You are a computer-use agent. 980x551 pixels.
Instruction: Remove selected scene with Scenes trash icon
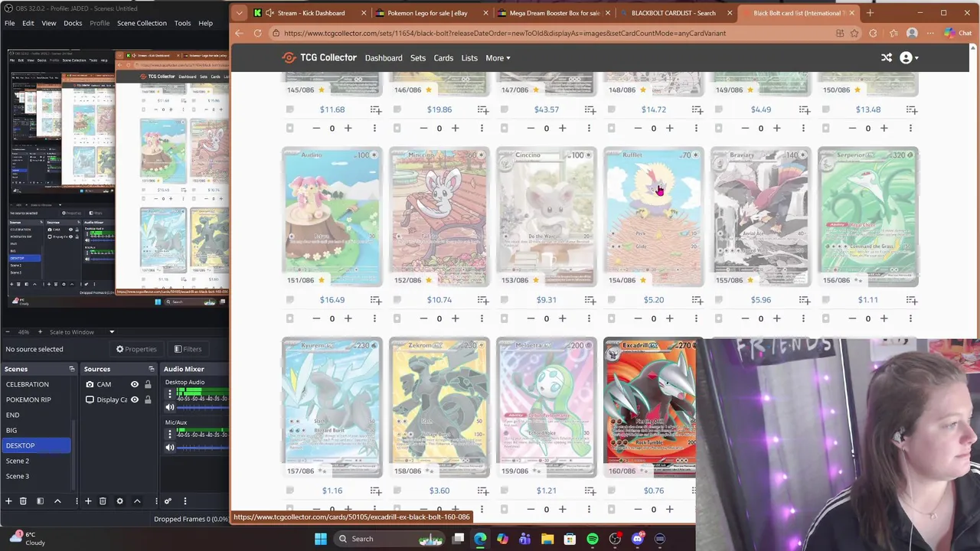23,501
